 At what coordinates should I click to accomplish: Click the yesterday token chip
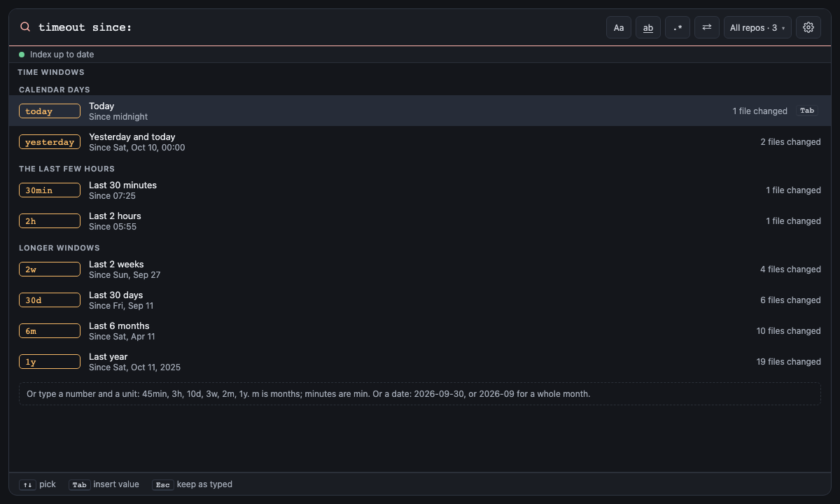(x=50, y=142)
